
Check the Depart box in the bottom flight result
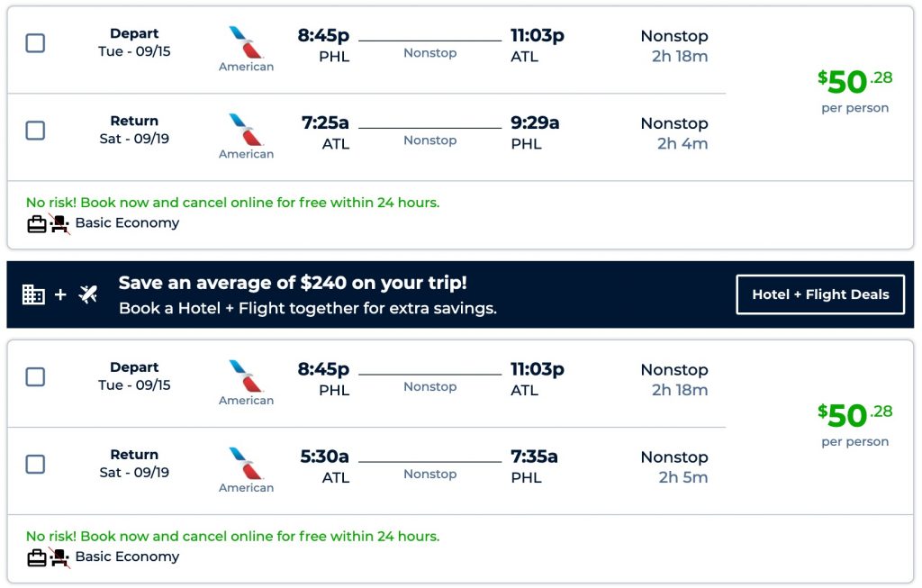[x=35, y=377]
